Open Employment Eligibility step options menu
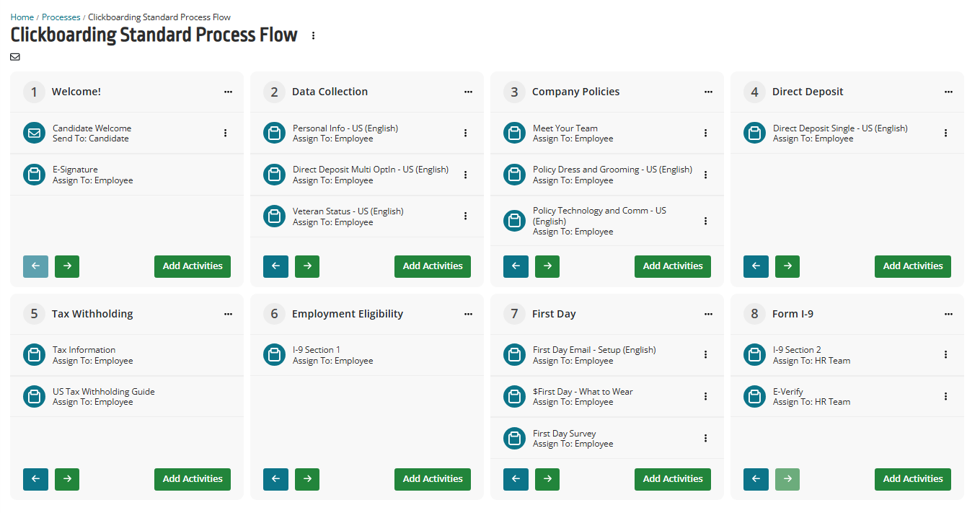The height and width of the screenshot is (513, 980). click(x=468, y=314)
